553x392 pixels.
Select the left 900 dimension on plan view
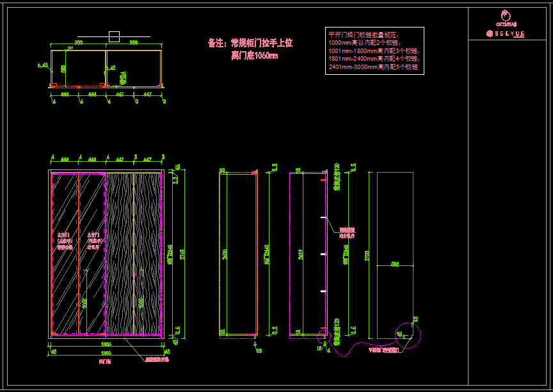pos(78,43)
